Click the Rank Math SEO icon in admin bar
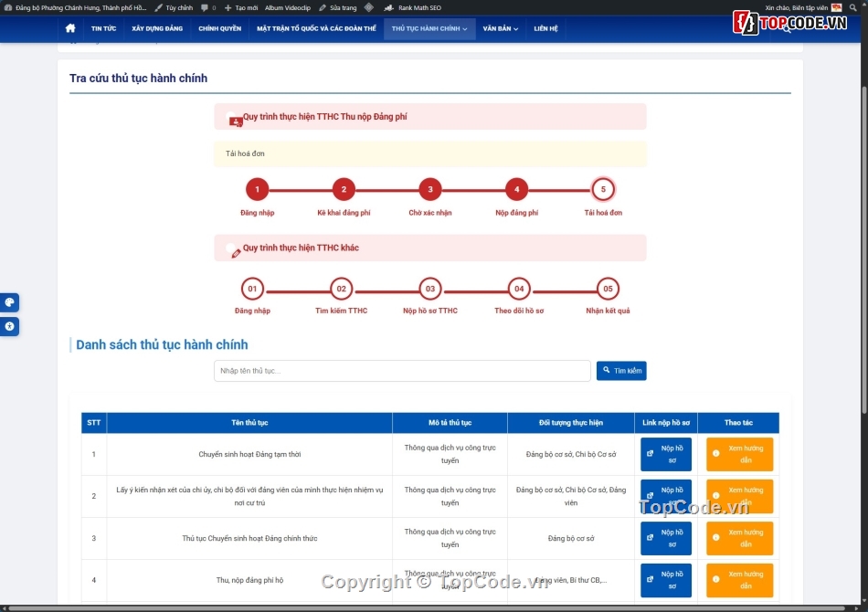This screenshot has width=868, height=612. coord(388,7)
